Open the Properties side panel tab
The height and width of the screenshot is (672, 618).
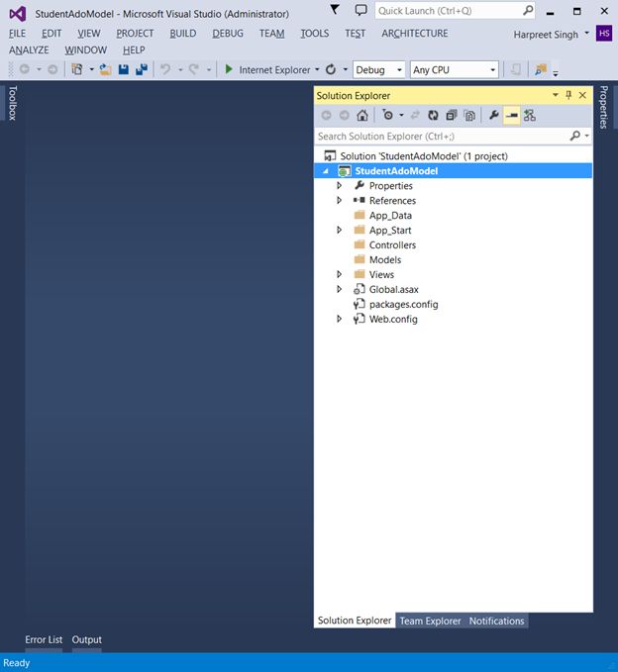pyautogui.click(x=604, y=107)
